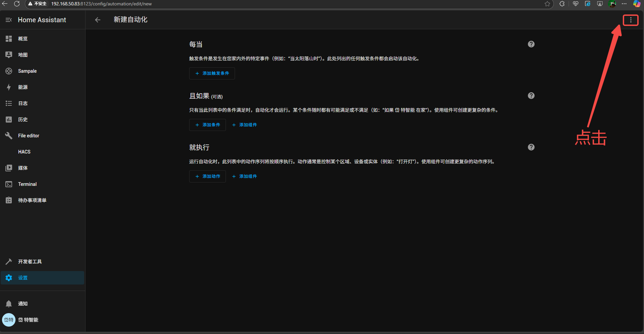Add an action building block (添加组件)
The height and width of the screenshot is (334, 644).
pos(244,176)
